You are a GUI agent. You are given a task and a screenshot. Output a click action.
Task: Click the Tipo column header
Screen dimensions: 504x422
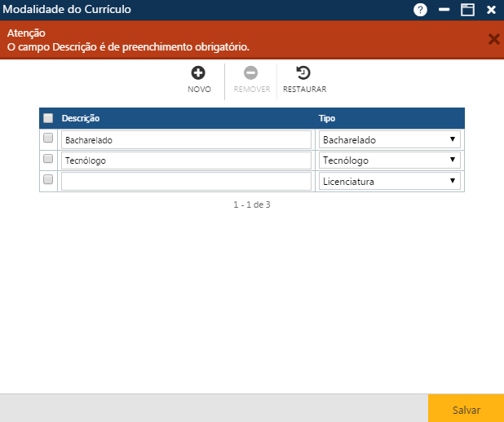tap(326, 118)
